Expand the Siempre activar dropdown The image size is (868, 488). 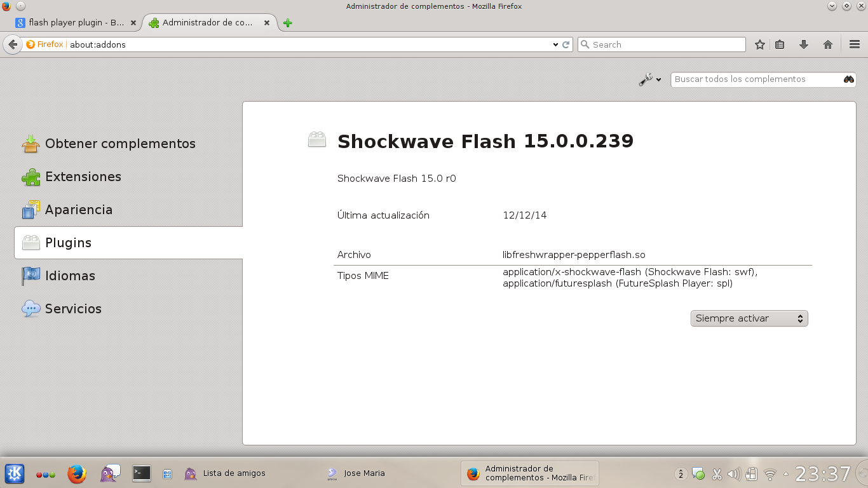[x=749, y=318]
